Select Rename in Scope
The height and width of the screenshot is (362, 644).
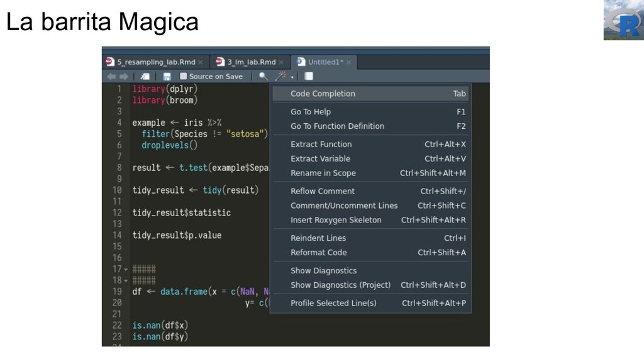click(x=370, y=173)
